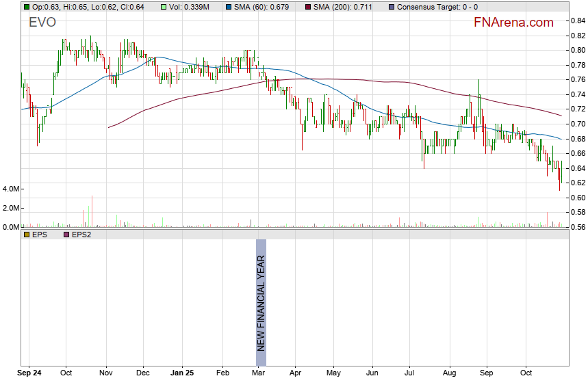Click the 'Sep 24' date axis label
This screenshot has width=588, height=387.
(28, 374)
